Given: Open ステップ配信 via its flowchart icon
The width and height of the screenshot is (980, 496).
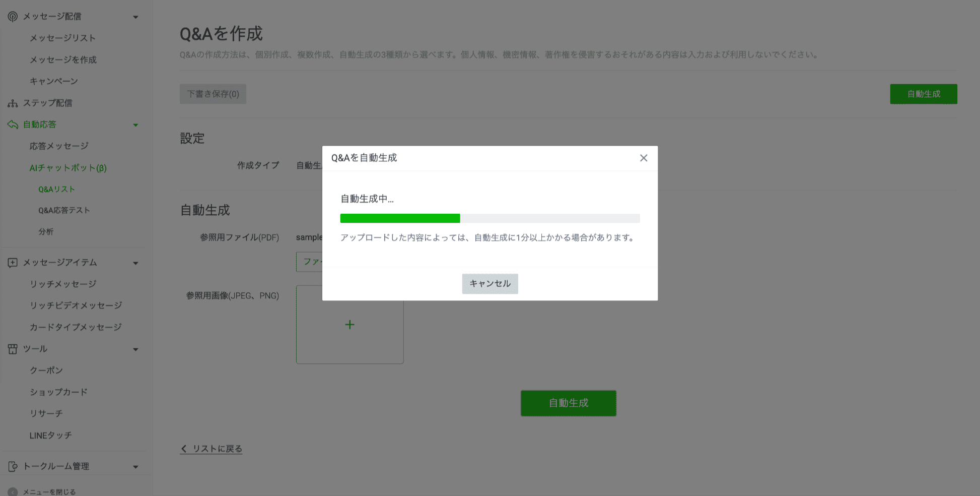Looking at the screenshot, I should 12,103.
